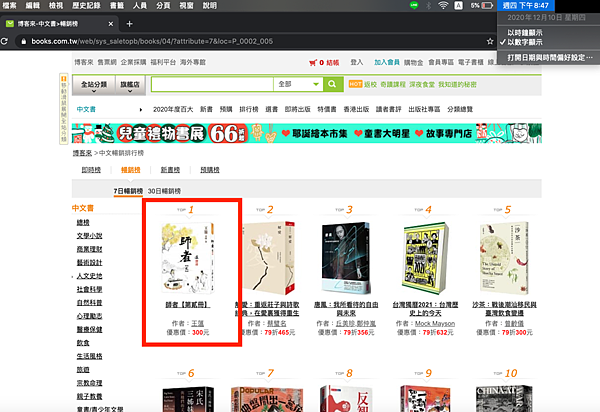Image resolution: width=600 pixels, height=412 pixels.
Task: Open the 商業理財 category
Action: point(90,249)
